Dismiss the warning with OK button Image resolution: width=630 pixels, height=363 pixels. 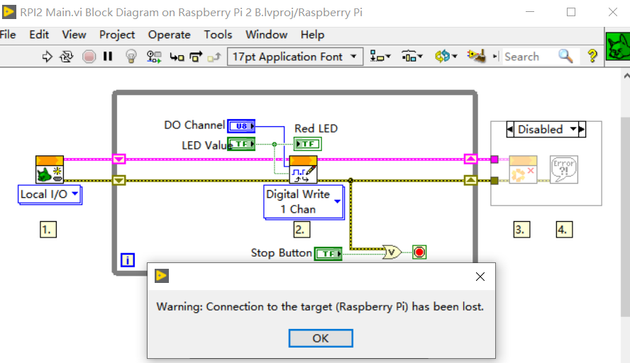321,338
